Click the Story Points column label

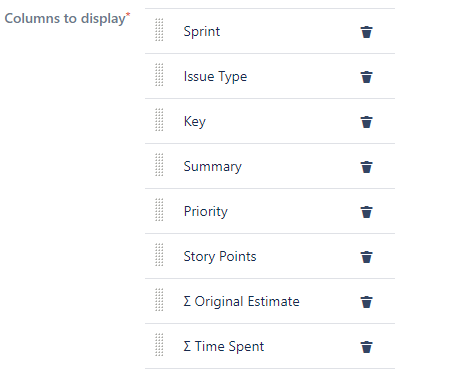220,257
